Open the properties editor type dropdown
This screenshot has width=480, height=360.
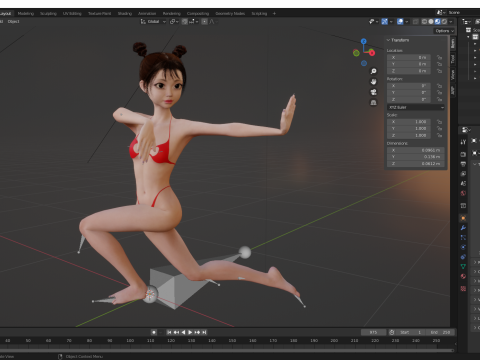point(466,130)
